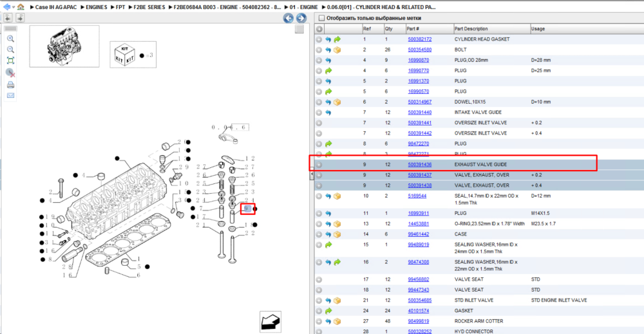Open the box icon on ROCKER ARM COTTER row
Screen dimensions: 644x334
(x=337, y=322)
